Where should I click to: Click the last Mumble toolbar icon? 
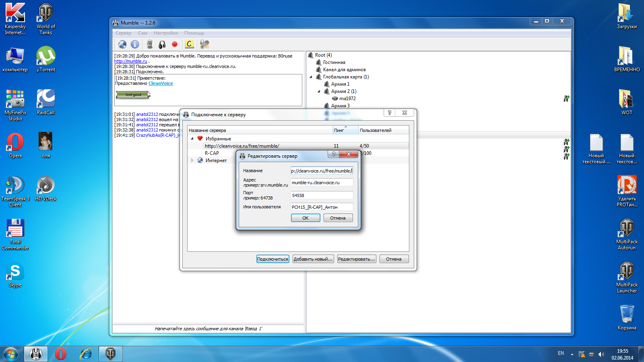(204, 44)
